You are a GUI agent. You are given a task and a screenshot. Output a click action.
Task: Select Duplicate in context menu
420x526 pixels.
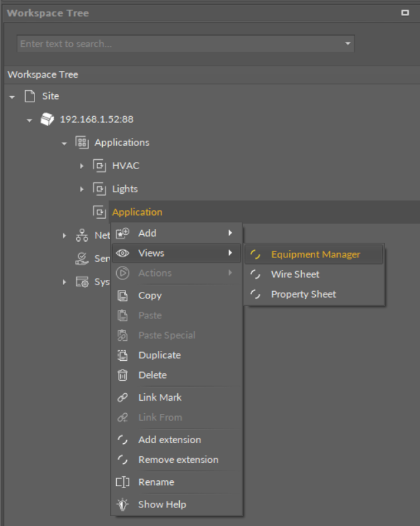point(159,356)
